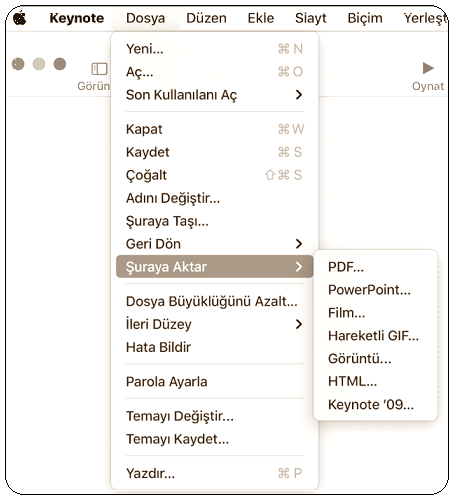Open the Biçim menu
Viewport: 454px width, 500px height.
point(365,18)
